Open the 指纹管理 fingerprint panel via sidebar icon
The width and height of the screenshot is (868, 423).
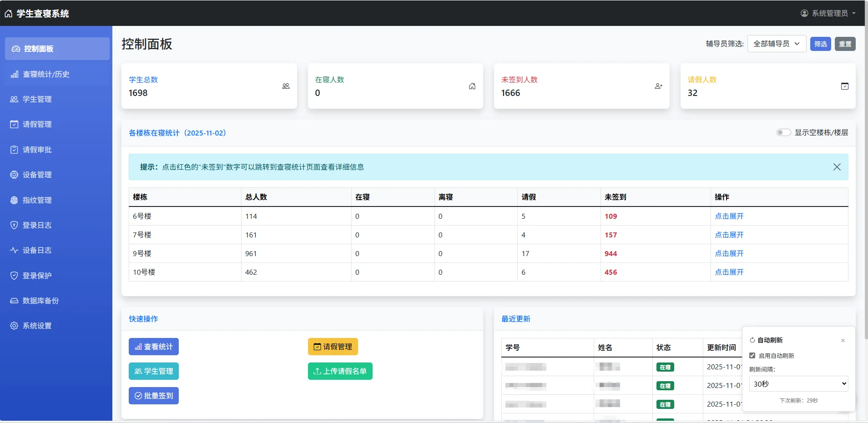14,200
